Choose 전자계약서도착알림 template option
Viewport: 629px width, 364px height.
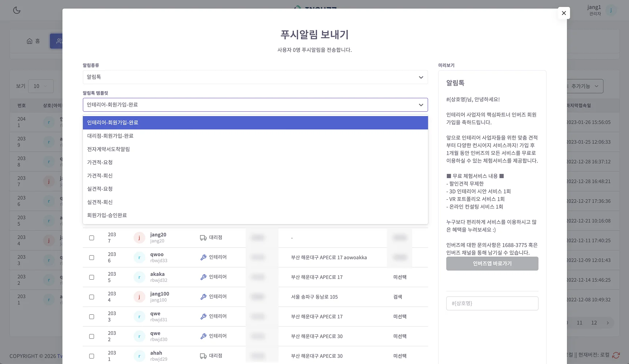click(x=255, y=149)
